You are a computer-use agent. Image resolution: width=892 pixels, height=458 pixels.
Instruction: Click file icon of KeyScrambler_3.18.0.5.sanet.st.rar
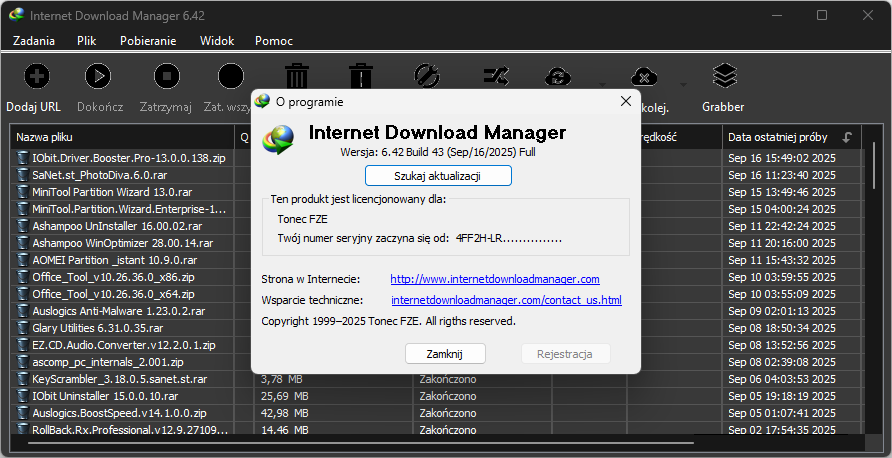pyautogui.click(x=22, y=379)
